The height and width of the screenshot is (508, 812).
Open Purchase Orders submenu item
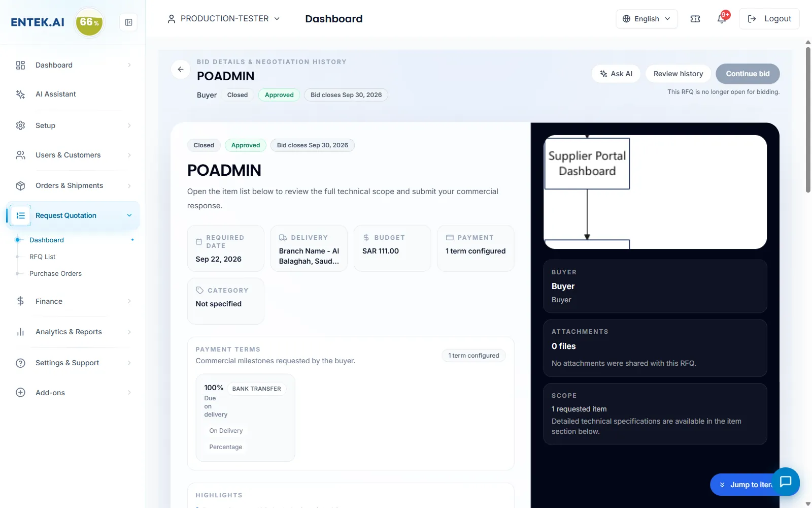pos(55,273)
